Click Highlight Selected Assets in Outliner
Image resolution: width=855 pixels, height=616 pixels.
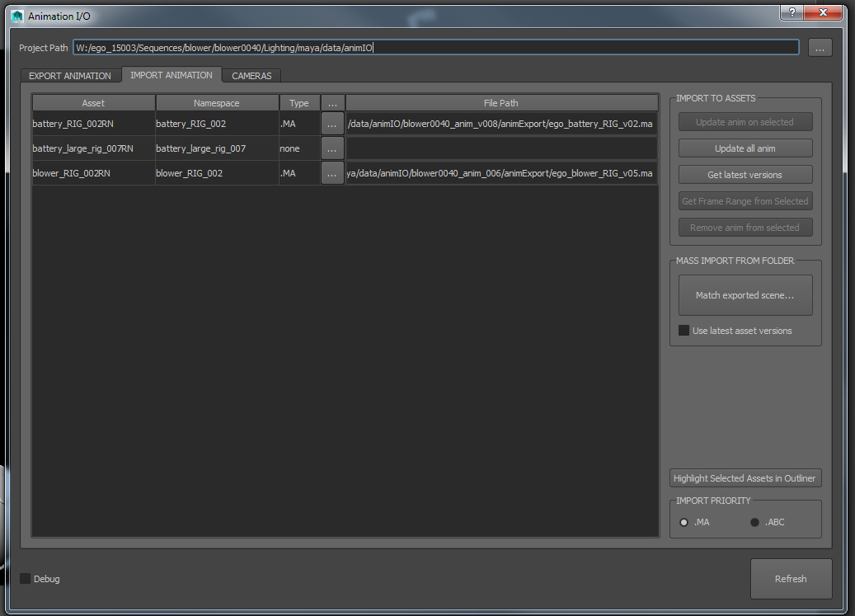point(745,478)
